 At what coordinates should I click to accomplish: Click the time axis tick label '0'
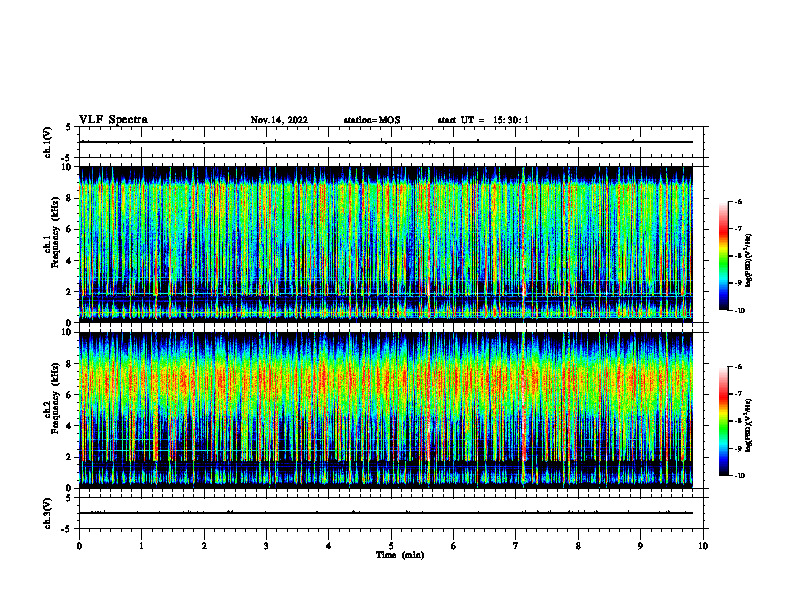79,546
